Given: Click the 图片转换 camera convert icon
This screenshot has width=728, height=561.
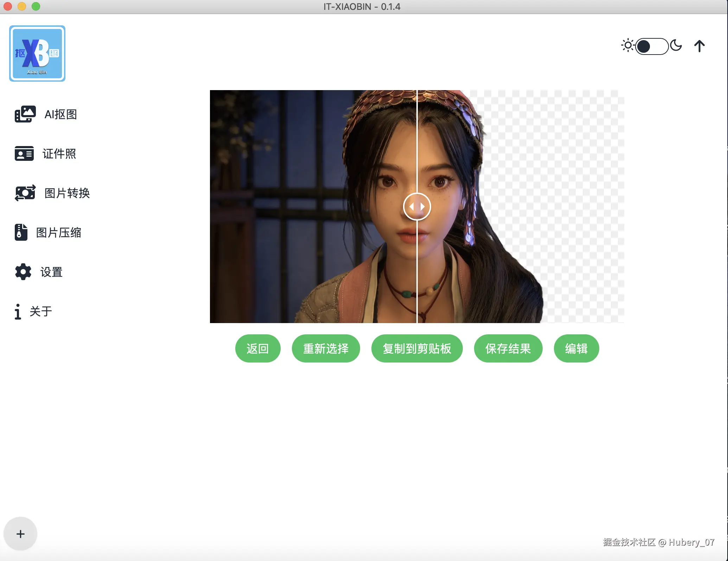Looking at the screenshot, I should (x=25, y=193).
